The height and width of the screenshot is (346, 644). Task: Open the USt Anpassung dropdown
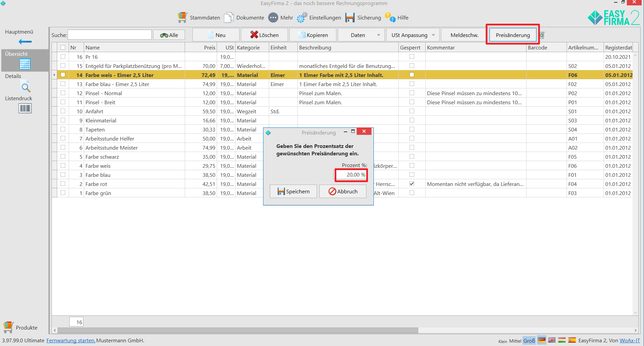pos(413,35)
